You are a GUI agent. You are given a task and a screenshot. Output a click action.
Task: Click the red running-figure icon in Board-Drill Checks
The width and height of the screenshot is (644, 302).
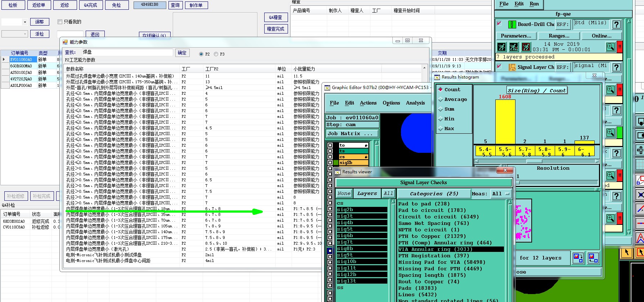(x=526, y=47)
